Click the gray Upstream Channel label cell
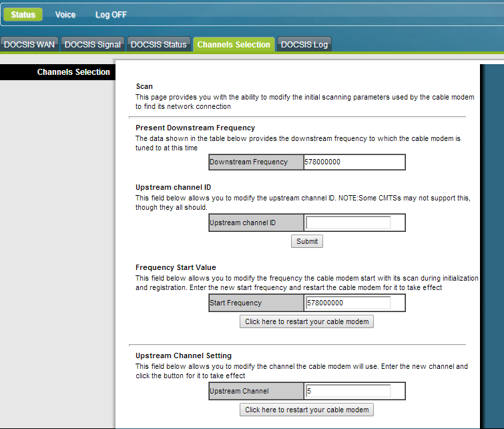Screen dimensions: 504x429 coord(256,391)
